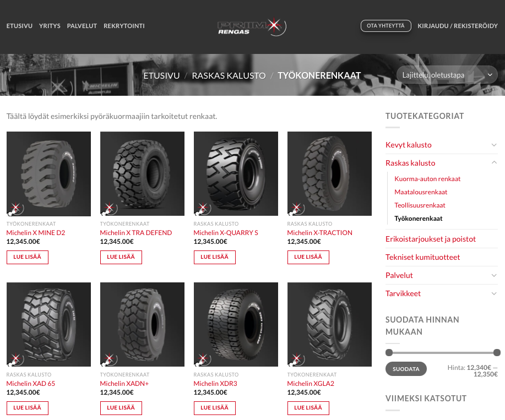The width and height of the screenshot is (505, 420).
Task: Open the Maatalousrenkaat subcategory link
Action: [421, 192]
